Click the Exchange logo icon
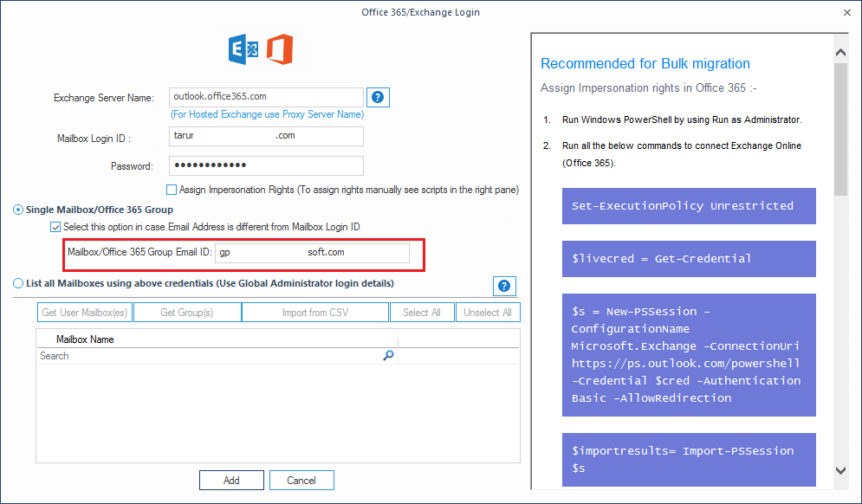862x504 pixels. click(x=243, y=49)
